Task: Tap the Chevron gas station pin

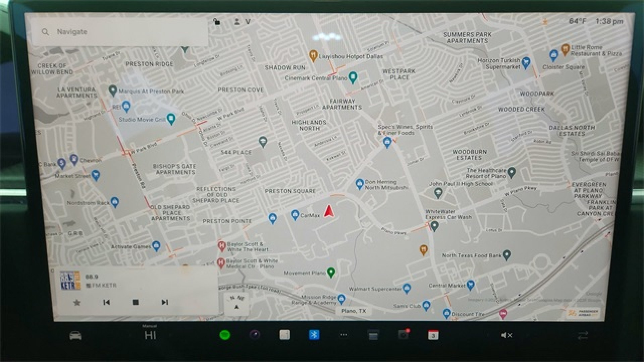Action: [x=74, y=160]
